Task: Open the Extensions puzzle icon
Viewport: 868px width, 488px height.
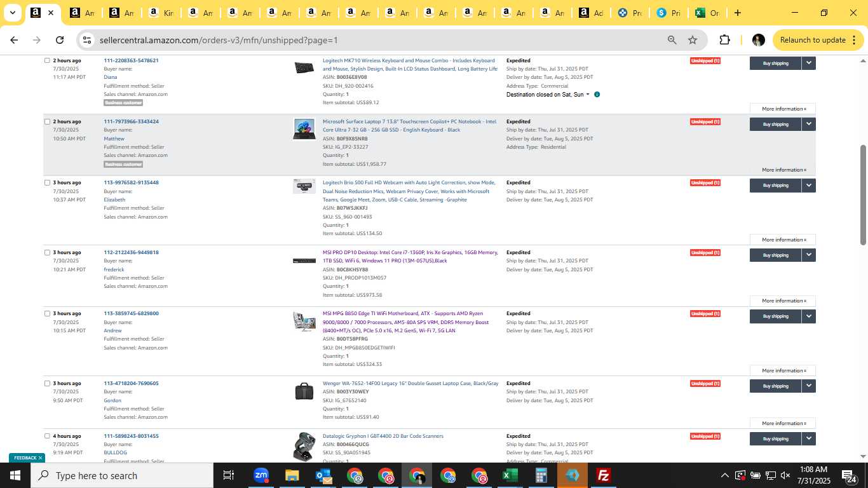Action: pos(724,40)
